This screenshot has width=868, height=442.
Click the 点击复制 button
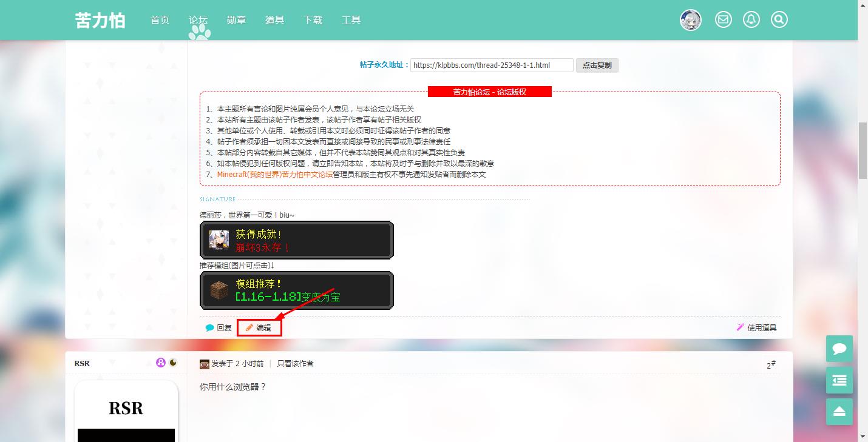(x=597, y=65)
